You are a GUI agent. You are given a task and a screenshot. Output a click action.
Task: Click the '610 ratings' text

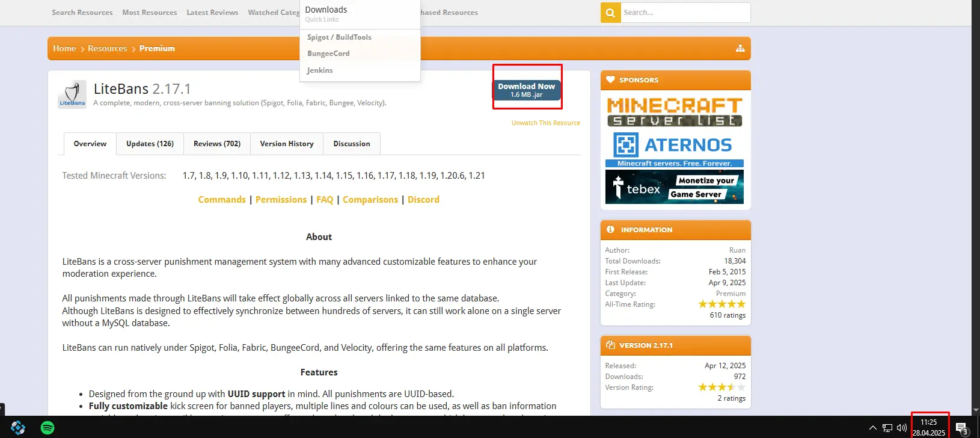click(x=727, y=315)
